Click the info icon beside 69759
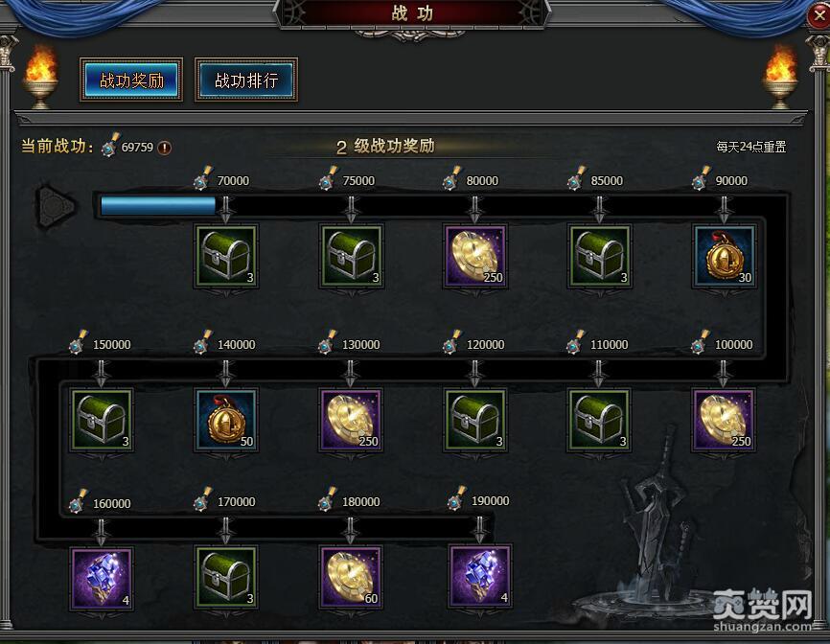The image size is (830, 644). [165, 148]
